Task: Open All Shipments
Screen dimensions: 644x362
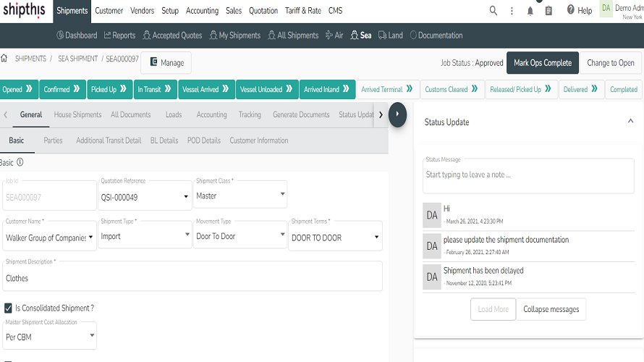Action: [x=293, y=35]
